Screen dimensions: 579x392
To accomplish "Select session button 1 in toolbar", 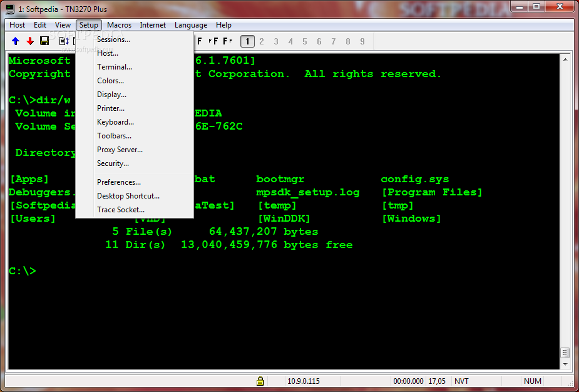I will 247,41.
